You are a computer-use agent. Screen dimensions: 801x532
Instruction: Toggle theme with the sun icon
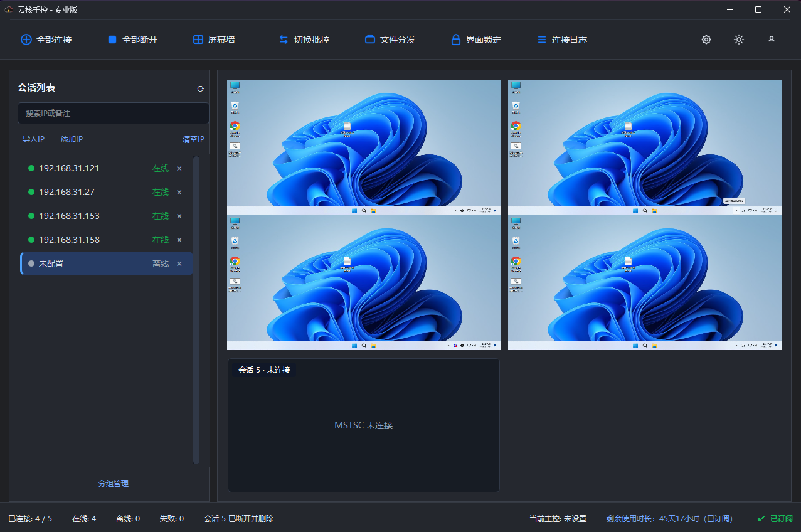click(739, 40)
